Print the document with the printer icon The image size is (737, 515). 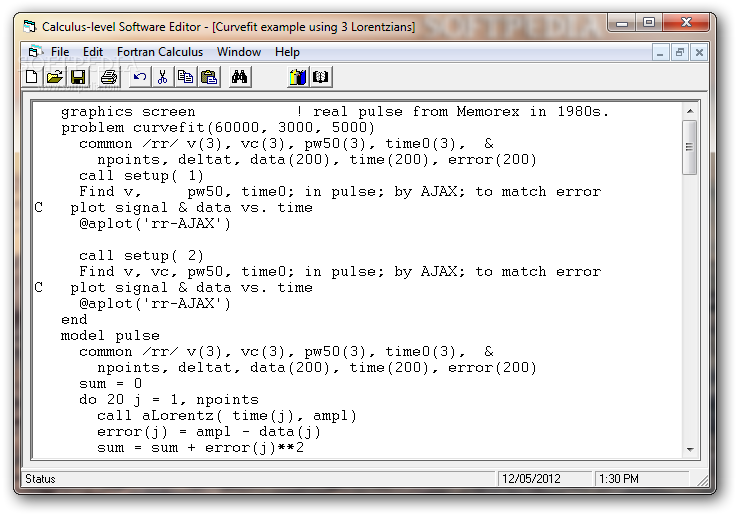109,77
